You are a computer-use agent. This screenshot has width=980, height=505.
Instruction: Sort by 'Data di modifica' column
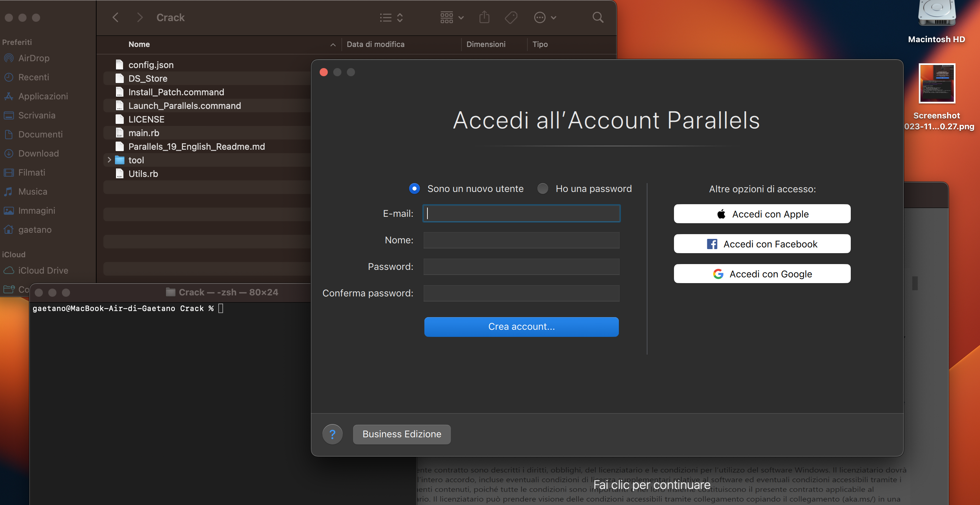click(x=375, y=44)
